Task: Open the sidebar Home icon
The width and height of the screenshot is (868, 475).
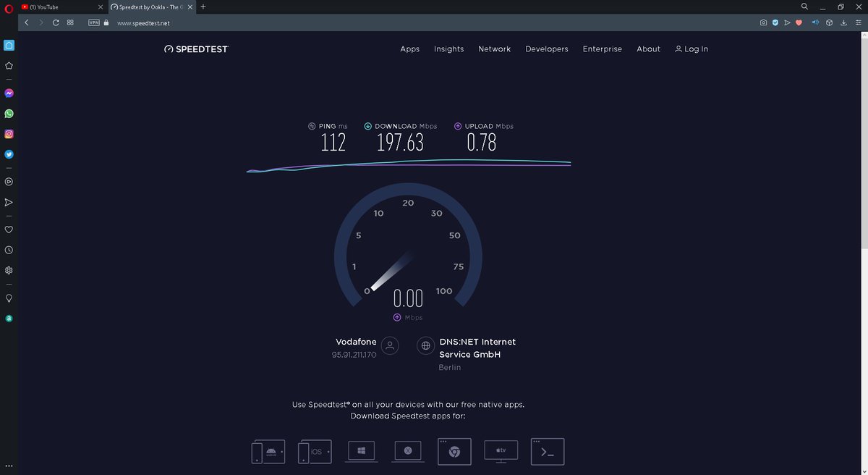Action: click(x=9, y=45)
